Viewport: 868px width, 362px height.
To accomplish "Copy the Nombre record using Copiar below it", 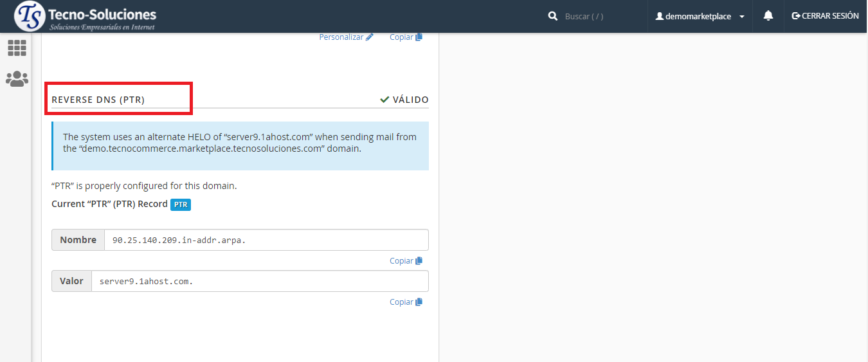I will 406,261.
